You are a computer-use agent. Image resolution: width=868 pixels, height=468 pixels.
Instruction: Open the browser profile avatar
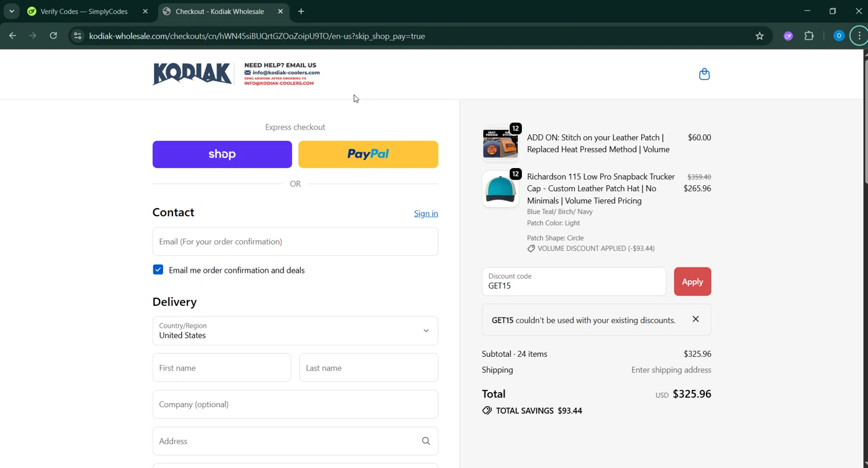coord(838,36)
